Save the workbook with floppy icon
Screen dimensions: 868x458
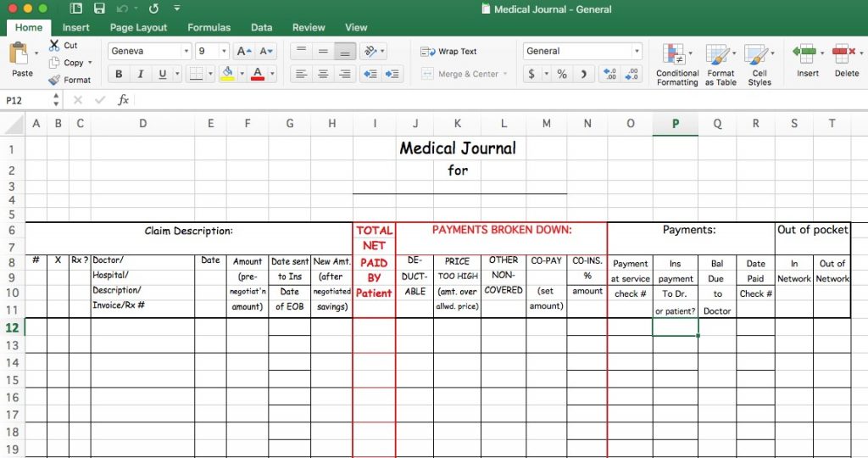tap(99, 8)
